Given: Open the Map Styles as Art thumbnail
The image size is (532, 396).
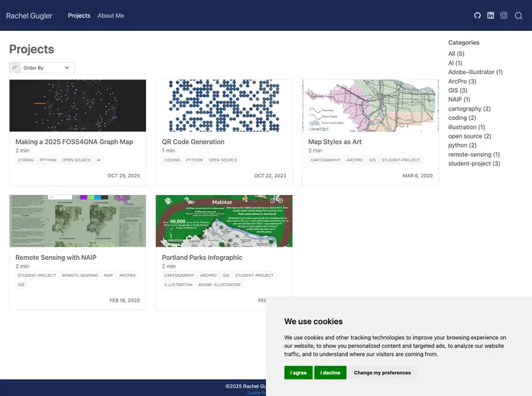Looking at the screenshot, I should pos(370,105).
